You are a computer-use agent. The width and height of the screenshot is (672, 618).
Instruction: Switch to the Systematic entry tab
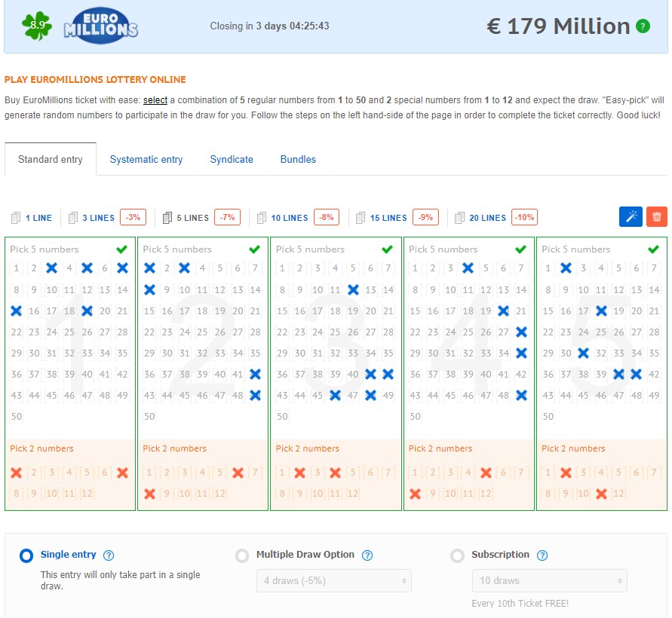(146, 159)
